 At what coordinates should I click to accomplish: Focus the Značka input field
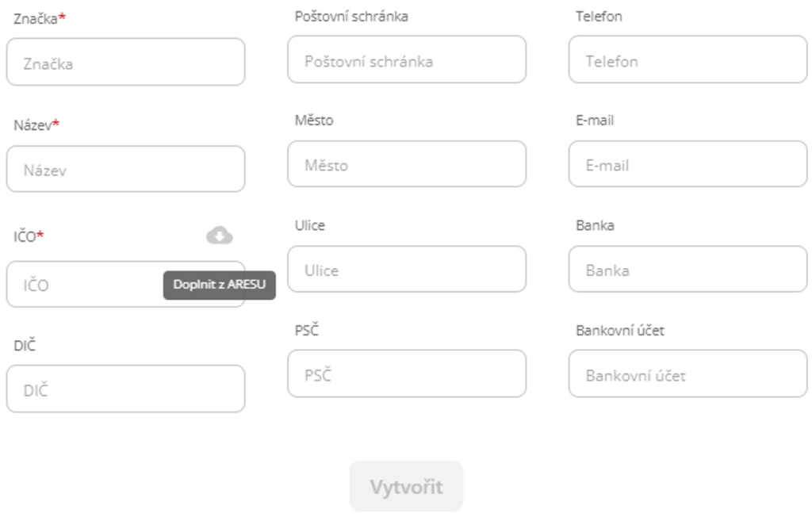[x=125, y=63]
